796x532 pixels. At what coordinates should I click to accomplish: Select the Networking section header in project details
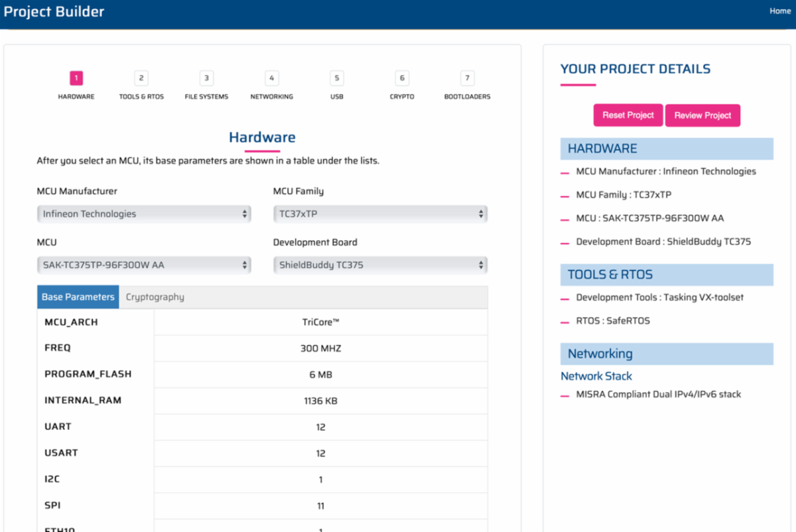(x=667, y=354)
